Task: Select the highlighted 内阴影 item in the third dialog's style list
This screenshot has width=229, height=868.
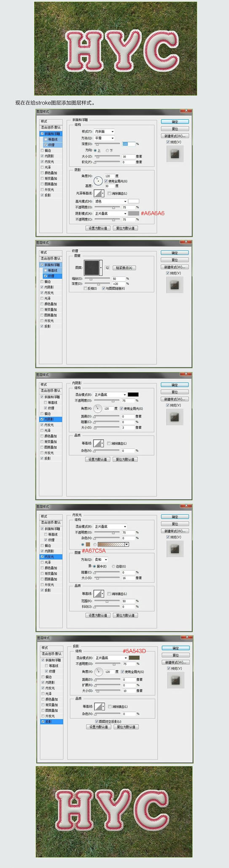Action: (51, 419)
